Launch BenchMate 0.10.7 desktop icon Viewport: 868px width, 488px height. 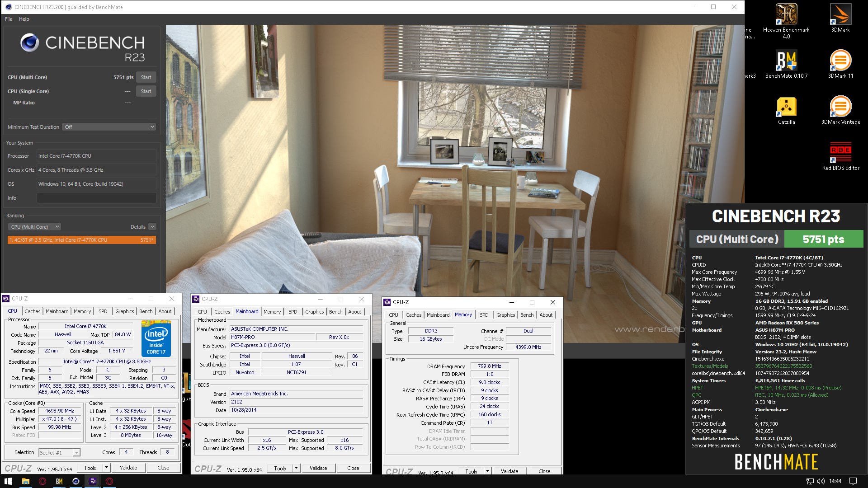point(786,64)
